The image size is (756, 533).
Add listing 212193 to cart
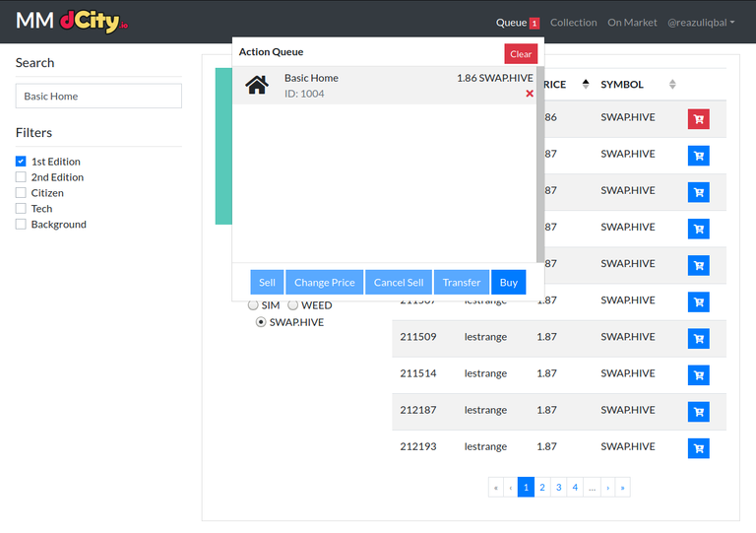[x=698, y=448]
